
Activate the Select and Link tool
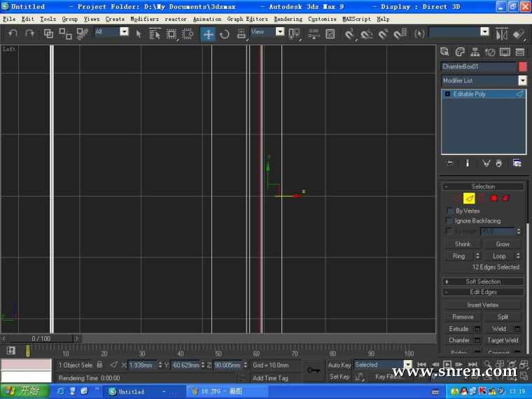pos(48,34)
